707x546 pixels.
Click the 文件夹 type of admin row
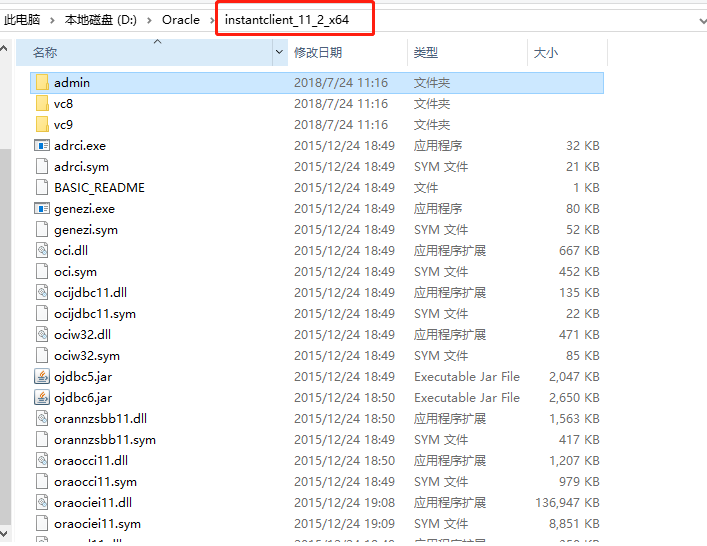point(432,83)
